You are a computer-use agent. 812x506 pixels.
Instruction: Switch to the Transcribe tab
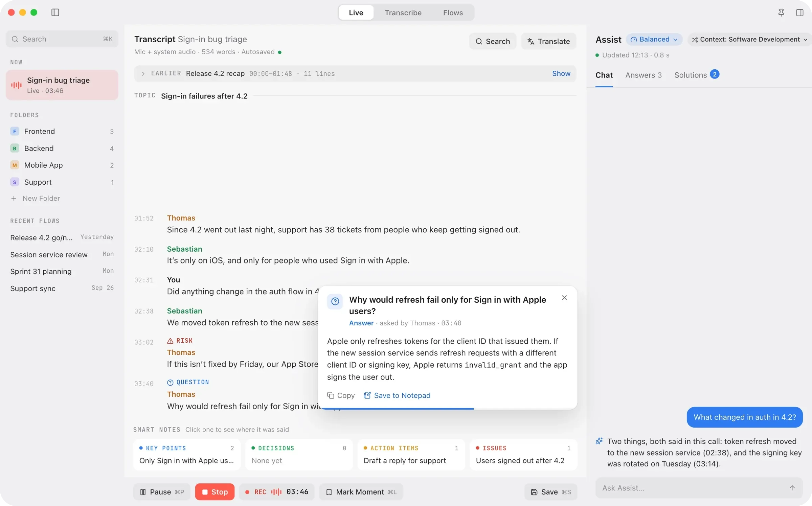[x=403, y=13]
